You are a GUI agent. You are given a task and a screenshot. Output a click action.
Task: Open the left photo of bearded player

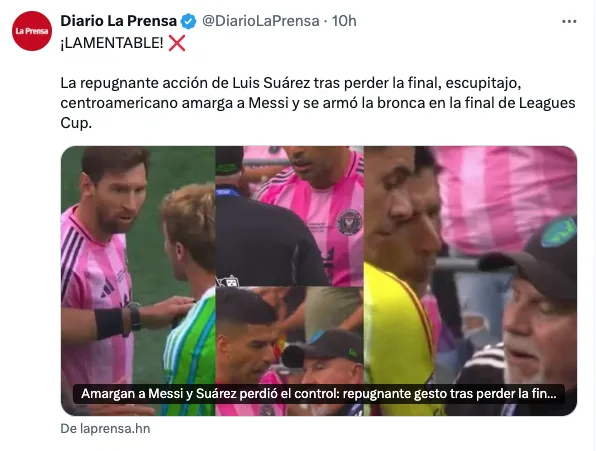point(138,281)
